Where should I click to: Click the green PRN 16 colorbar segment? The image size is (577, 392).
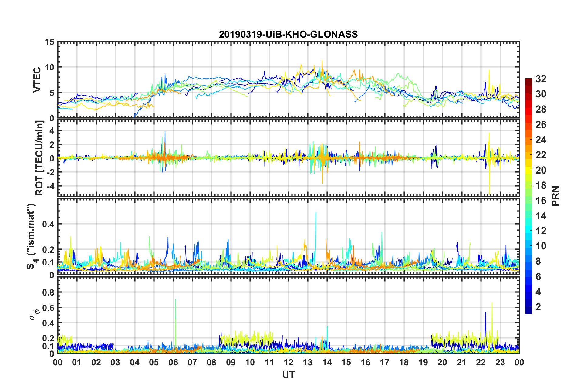529,200
